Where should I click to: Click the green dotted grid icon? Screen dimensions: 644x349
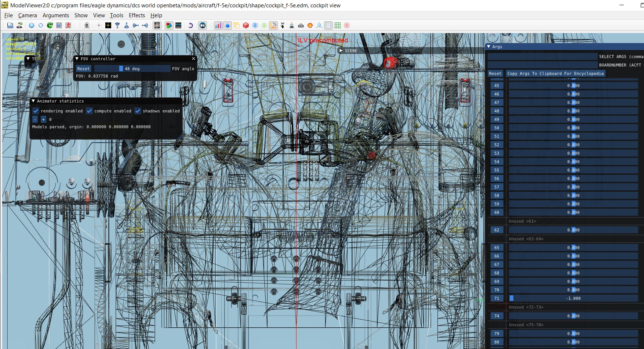(x=338, y=25)
